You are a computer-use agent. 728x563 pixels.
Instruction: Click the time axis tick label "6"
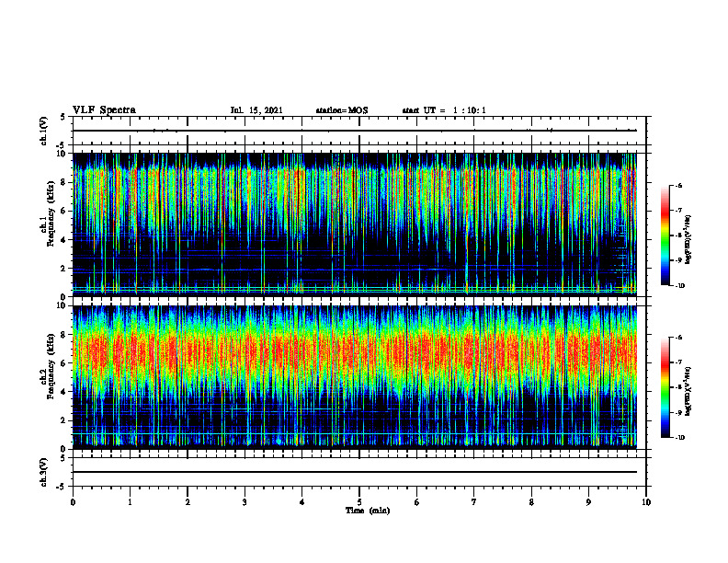point(416,502)
